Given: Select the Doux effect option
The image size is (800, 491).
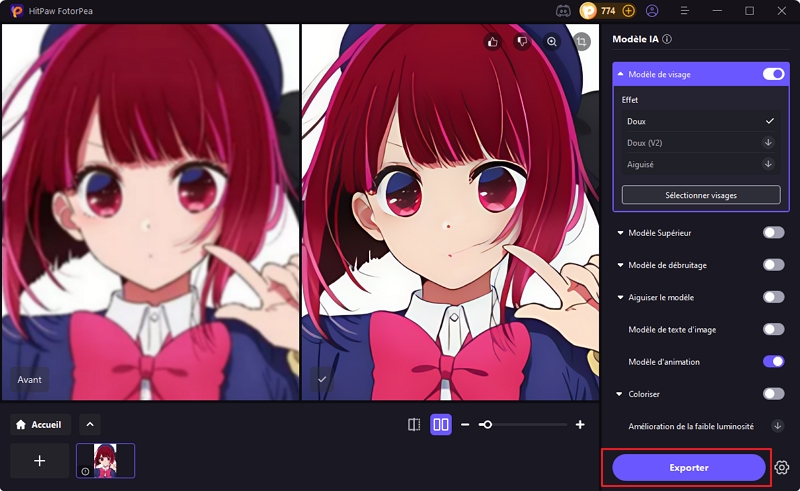Looking at the screenshot, I should 701,121.
